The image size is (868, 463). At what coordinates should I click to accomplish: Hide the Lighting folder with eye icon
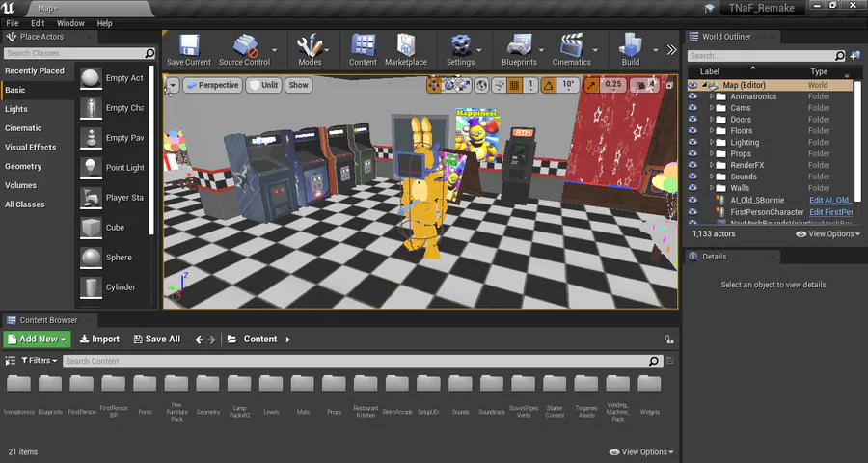[x=692, y=143]
